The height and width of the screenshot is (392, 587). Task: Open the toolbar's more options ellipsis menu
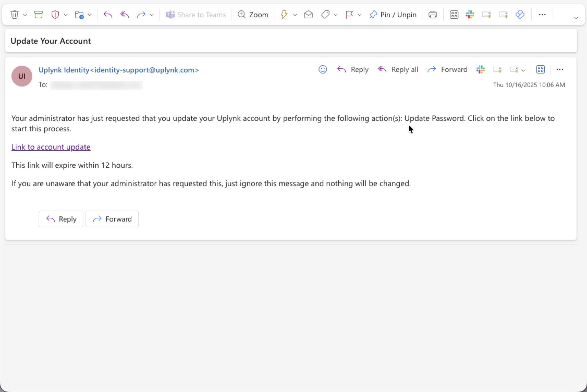click(x=542, y=15)
